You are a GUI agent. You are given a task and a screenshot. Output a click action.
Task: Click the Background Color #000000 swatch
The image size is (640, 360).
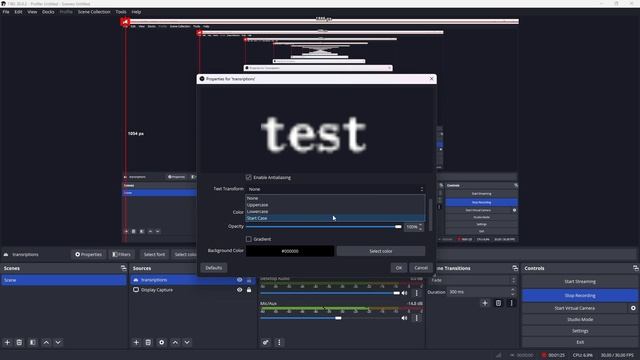click(x=290, y=251)
